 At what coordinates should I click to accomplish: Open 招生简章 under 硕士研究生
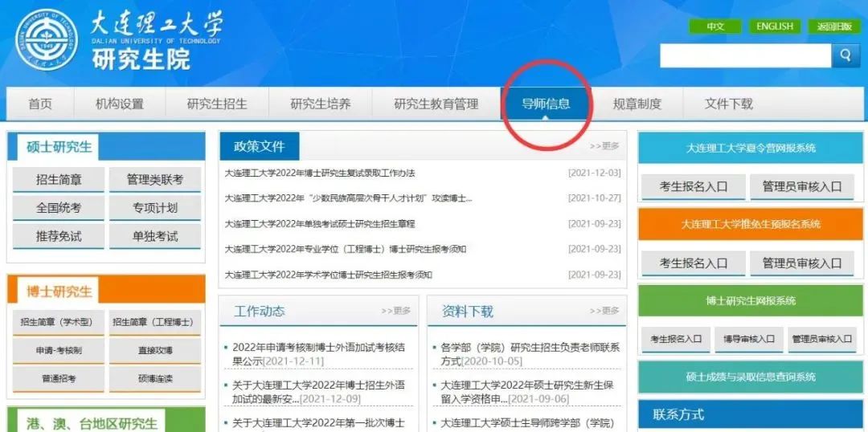[59, 180]
